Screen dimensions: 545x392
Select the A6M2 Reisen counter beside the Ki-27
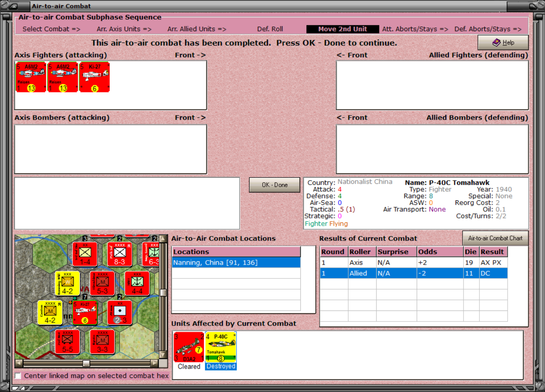pyautogui.click(x=62, y=77)
